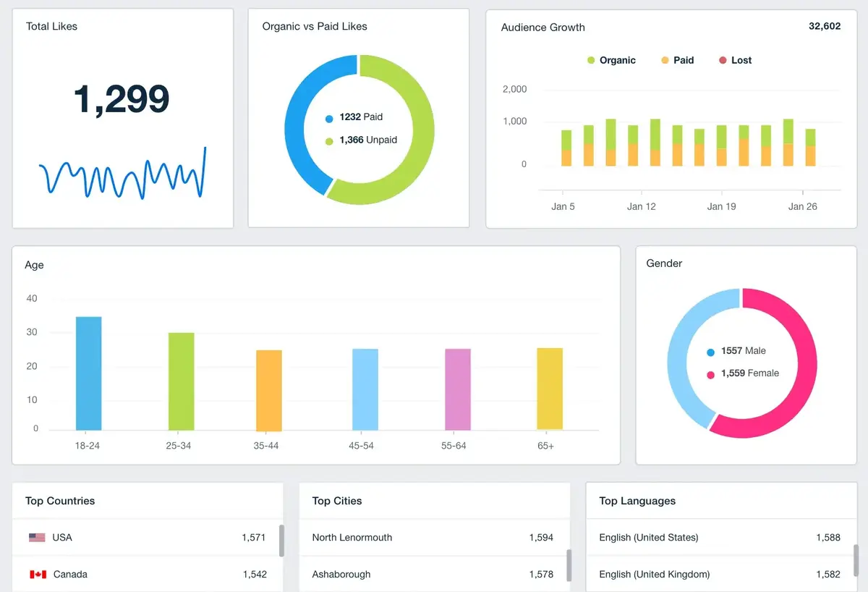Click the Jan 12 axis label

[642, 206]
